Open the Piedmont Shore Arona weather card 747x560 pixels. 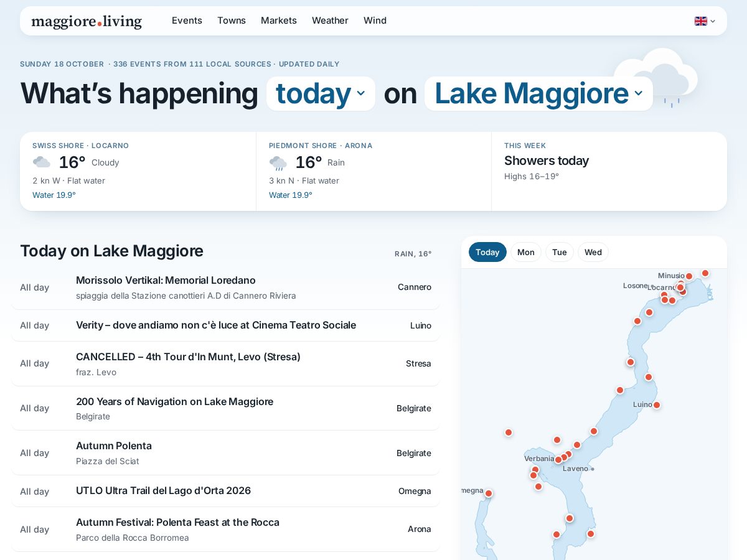point(374,171)
